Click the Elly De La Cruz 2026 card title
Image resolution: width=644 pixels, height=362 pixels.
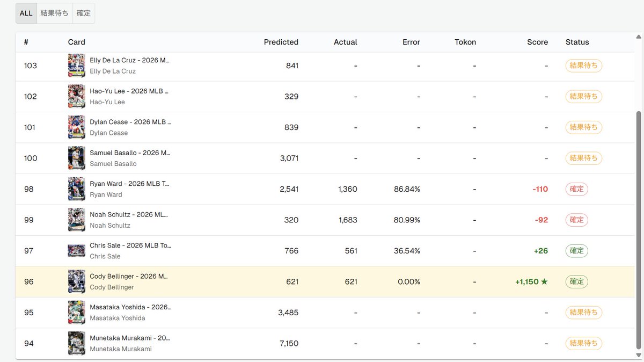(130, 60)
